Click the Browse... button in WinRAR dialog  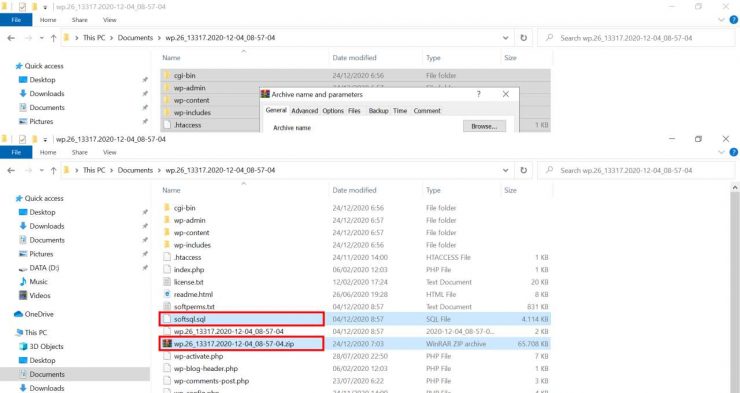(484, 126)
